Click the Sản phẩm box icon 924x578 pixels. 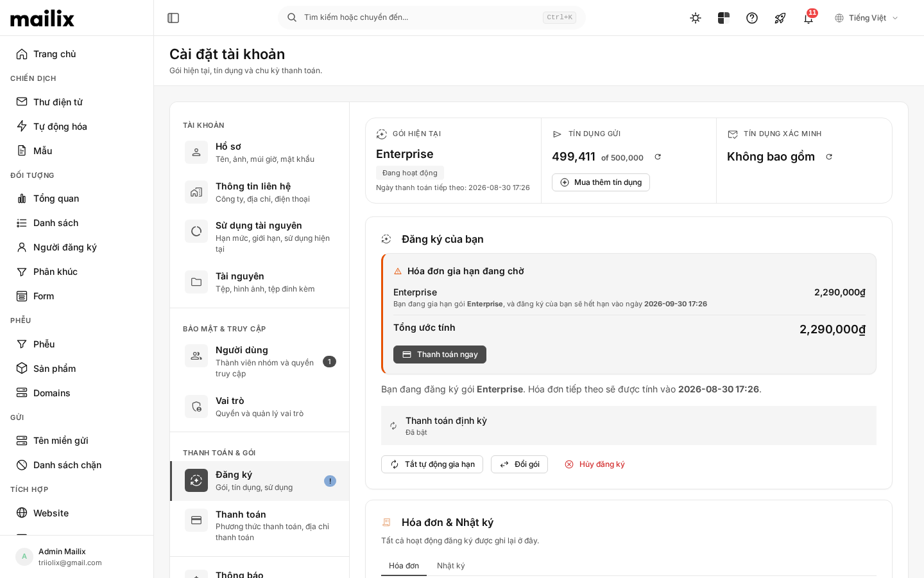coord(22,368)
